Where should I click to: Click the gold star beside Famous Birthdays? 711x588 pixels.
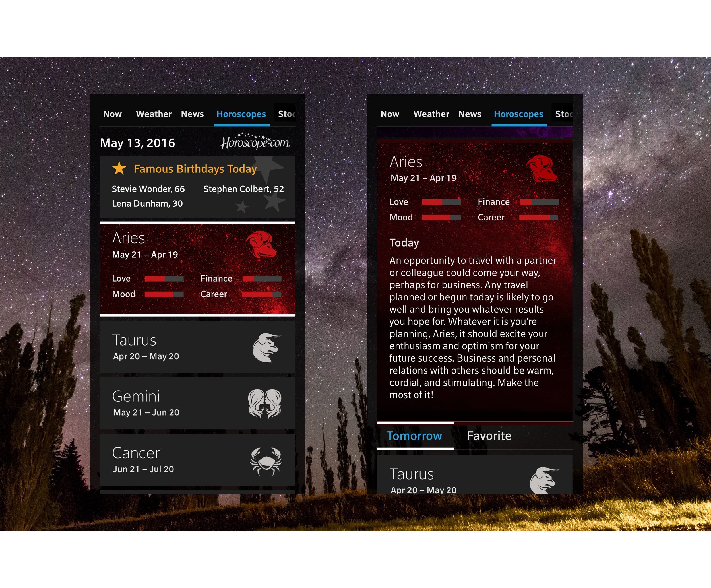coord(119,168)
